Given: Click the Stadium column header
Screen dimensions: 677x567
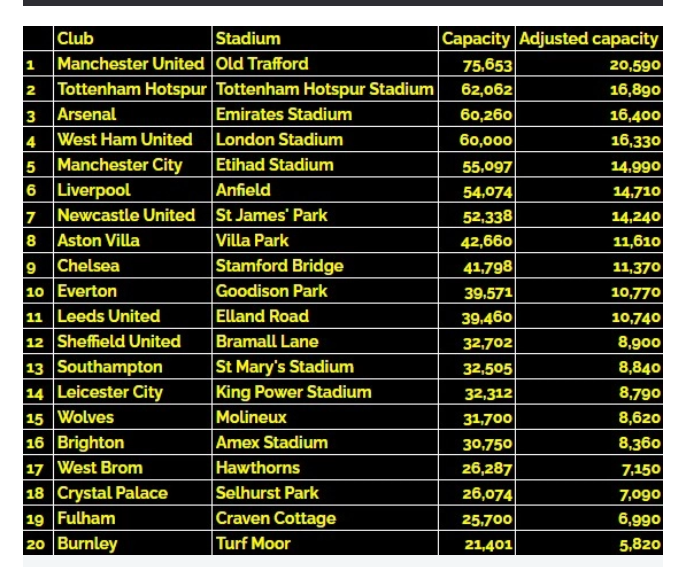Looking at the screenshot, I should (248, 39).
